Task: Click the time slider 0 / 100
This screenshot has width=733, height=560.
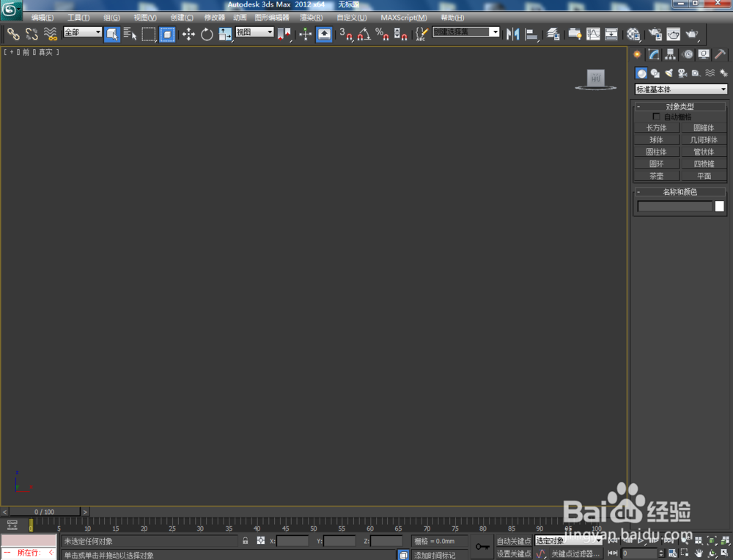Action: coord(45,512)
